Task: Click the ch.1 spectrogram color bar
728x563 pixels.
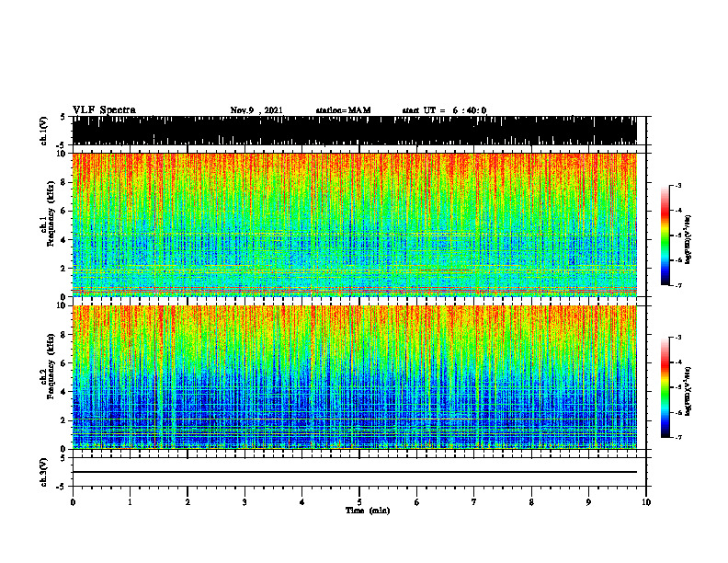Action: [665, 236]
